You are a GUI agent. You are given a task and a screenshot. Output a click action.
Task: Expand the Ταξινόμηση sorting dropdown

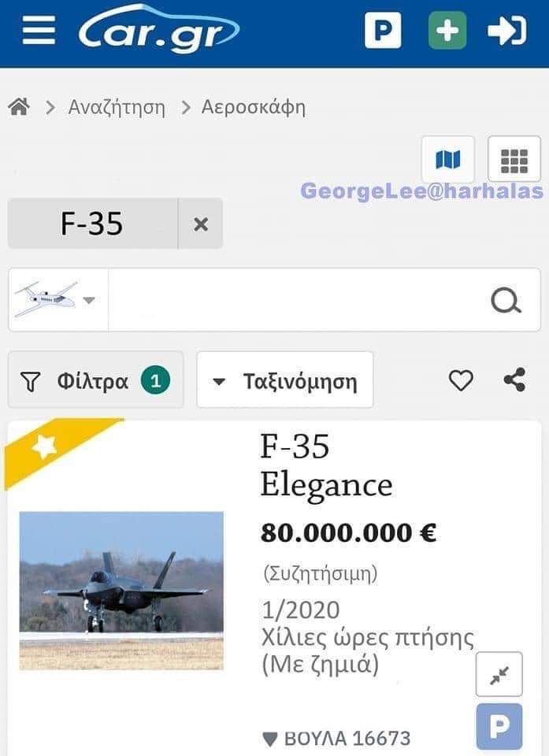pos(284,381)
